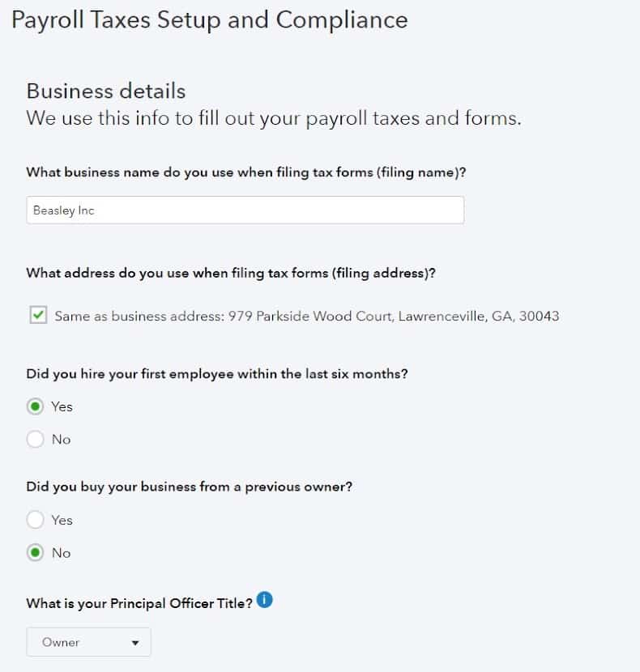Click the Business details heading

click(x=106, y=91)
